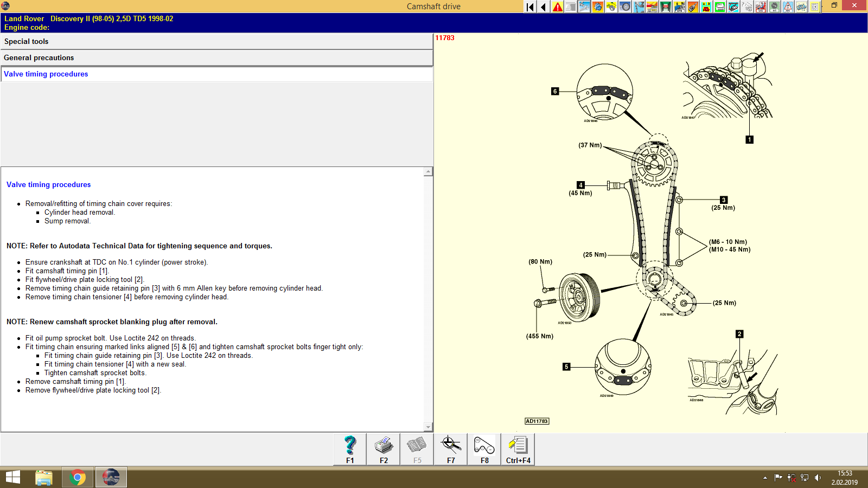Open notes editor with the Ctrl+F4 pencil icon

click(x=517, y=448)
